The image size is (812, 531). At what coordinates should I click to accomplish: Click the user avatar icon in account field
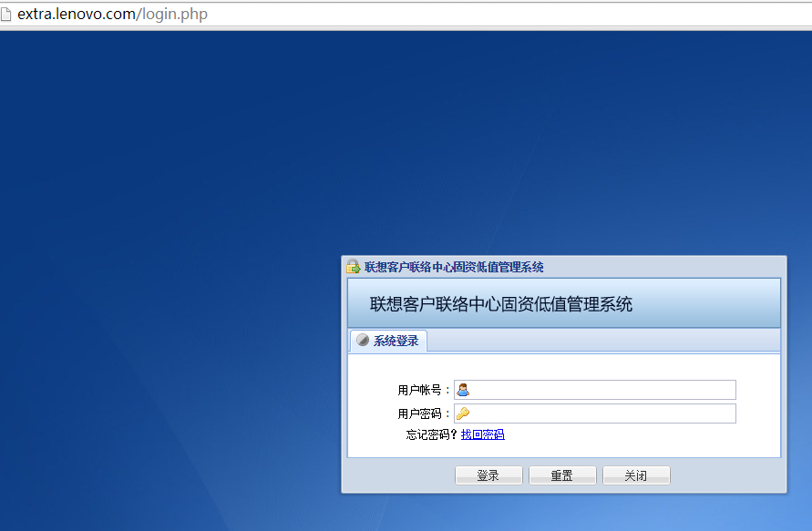pyautogui.click(x=463, y=390)
